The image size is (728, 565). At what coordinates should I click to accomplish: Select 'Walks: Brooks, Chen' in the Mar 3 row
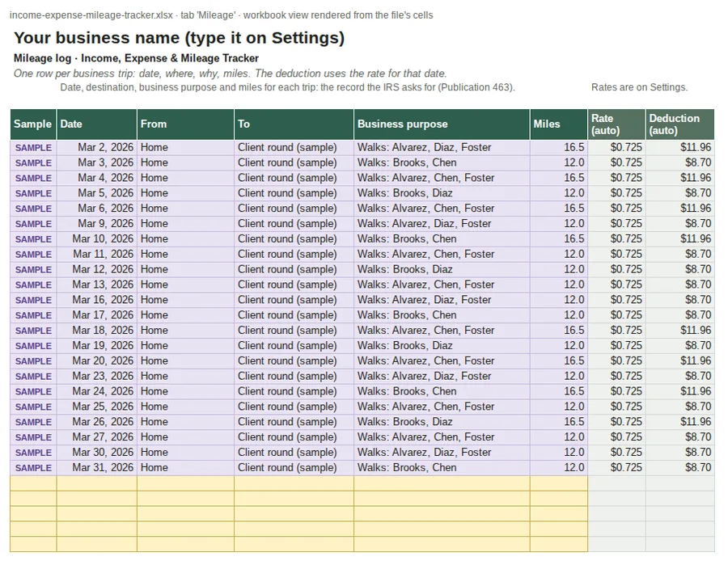coord(442,162)
